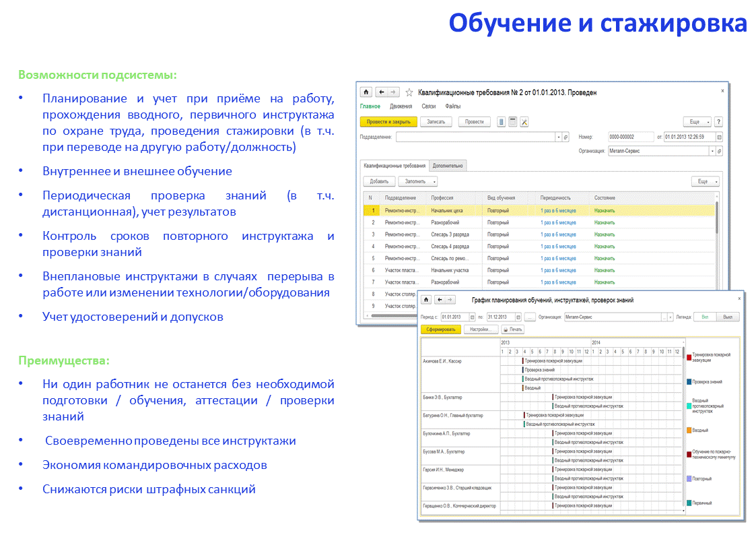Image resolution: width=756 pixels, height=535 pixels.
Task: Clear the Организация field in the График window
Action: pos(671,317)
